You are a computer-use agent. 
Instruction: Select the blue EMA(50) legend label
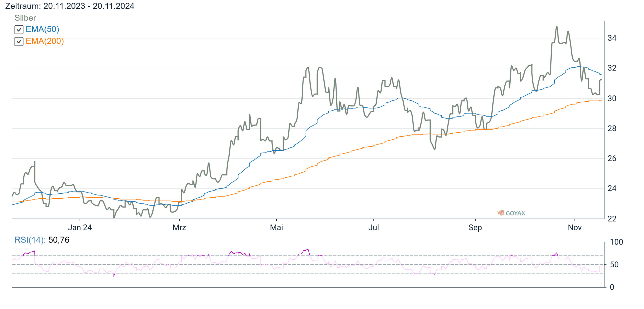43,29
